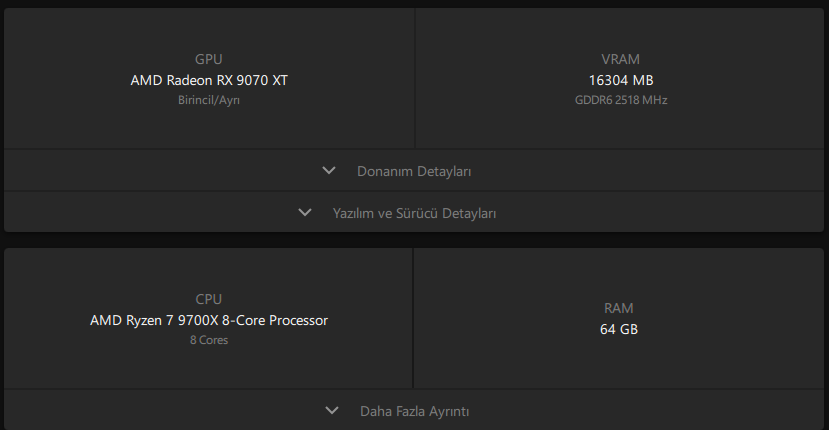829x430 pixels.
Task: Select the 64 GB value
Action: click(620, 329)
